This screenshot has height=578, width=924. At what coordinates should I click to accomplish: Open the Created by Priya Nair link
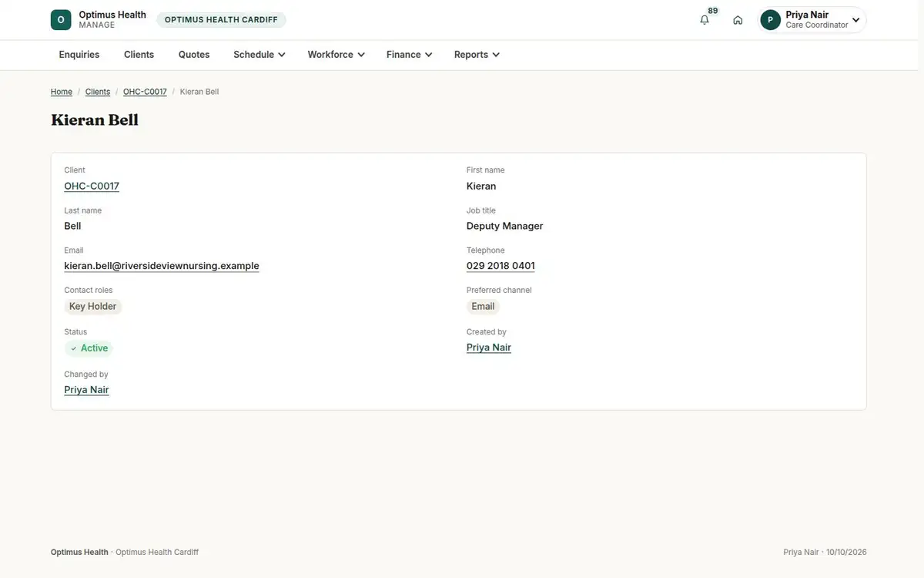[489, 348]
